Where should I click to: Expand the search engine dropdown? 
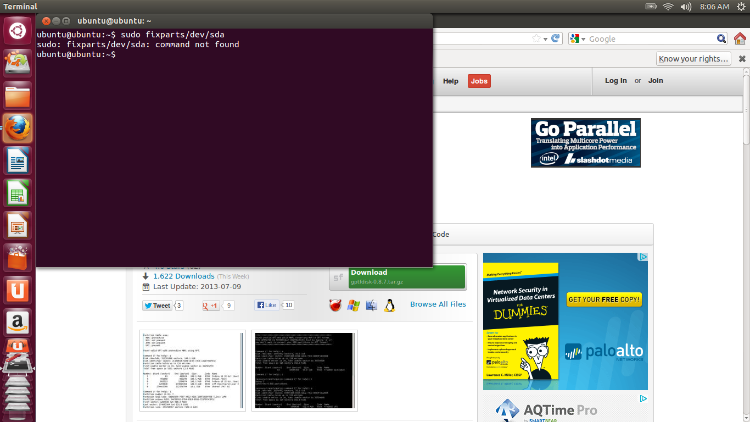tap(580, 39)
